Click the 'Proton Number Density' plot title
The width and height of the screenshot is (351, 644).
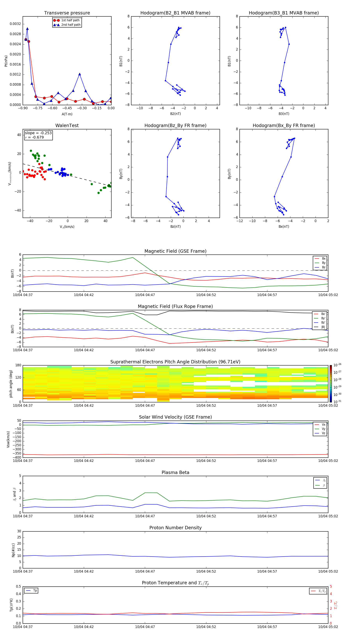[x=175, y=528]
